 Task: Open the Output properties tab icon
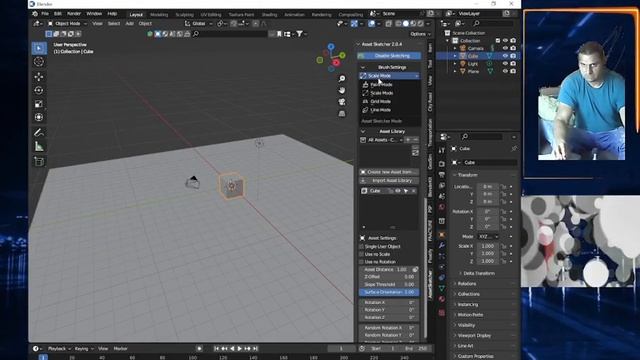442,175
